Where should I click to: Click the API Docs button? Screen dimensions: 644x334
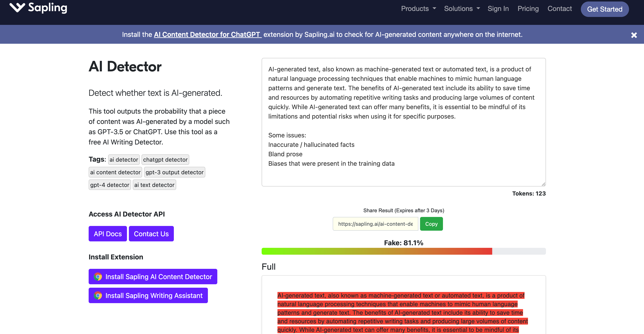point(108,233)
